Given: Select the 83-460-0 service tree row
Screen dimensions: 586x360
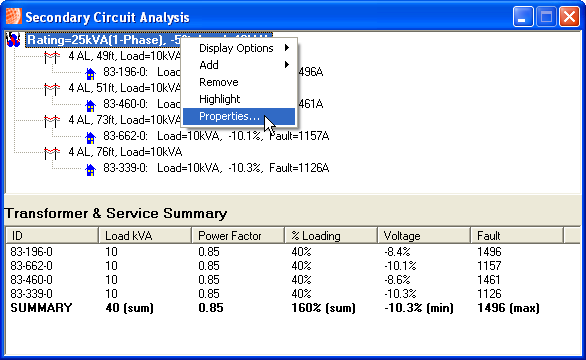Looking at the screenshot, I should tap(142, 104).
